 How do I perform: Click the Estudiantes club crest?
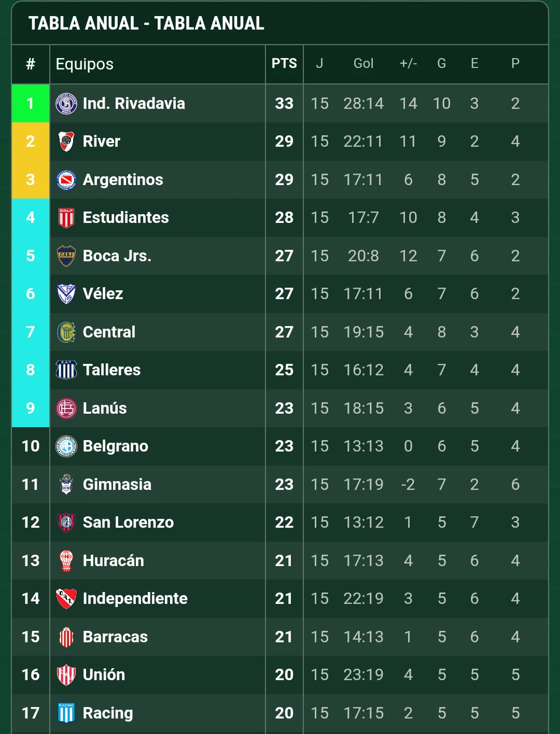(x=66, y=218)
